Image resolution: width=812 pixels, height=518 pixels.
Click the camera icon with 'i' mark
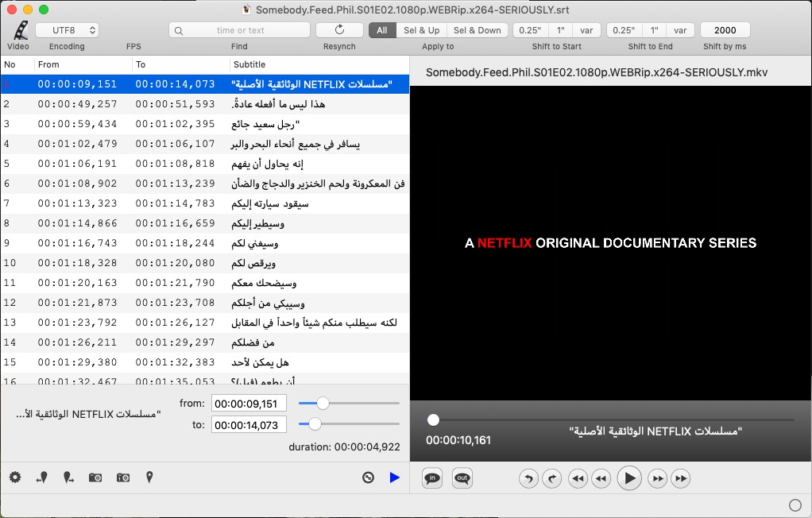pos(122,477)
